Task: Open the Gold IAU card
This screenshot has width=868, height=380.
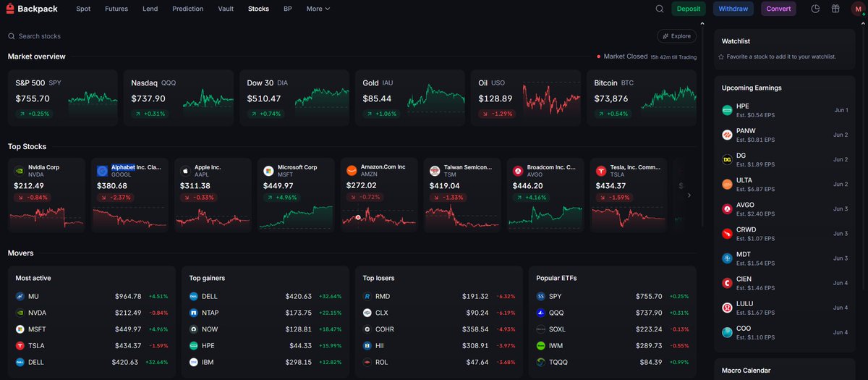Action: tap(410, 96)
